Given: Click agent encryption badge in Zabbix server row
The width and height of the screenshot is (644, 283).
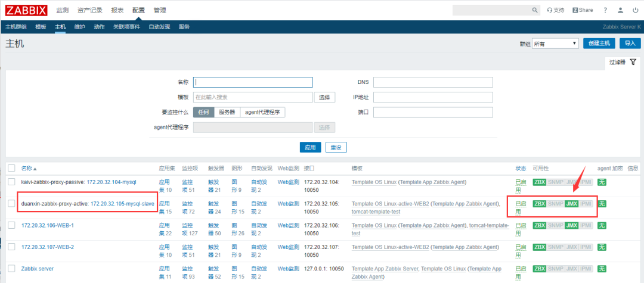Looking at the screenshot, I should click(x=602, y=269).
